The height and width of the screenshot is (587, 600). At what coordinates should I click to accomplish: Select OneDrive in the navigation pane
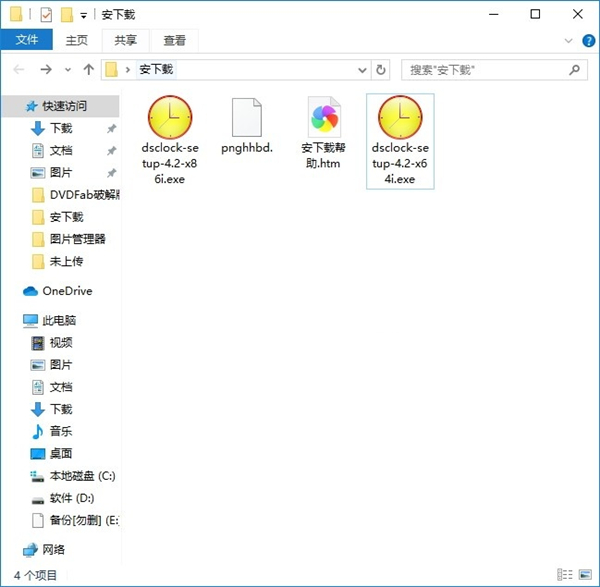66,291
